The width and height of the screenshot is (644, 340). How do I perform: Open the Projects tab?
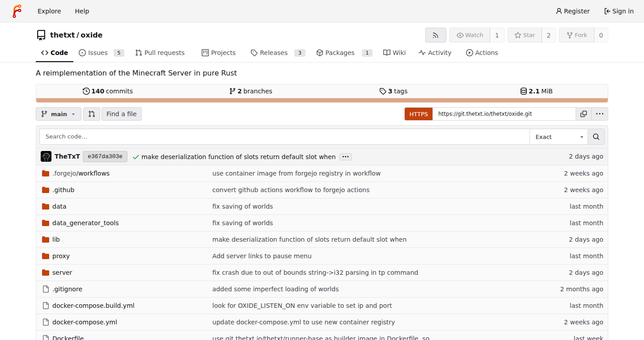[219, 53]
